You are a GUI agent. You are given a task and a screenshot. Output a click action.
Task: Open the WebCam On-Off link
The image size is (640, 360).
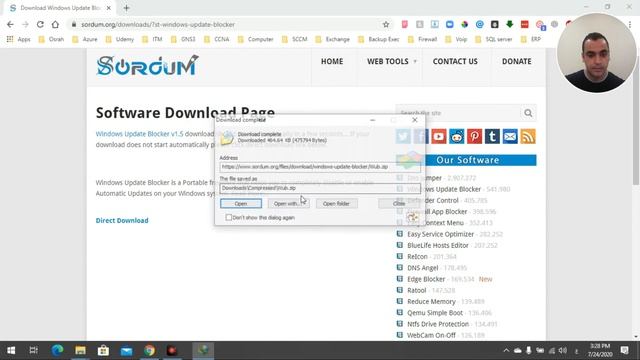click(431, 335)
